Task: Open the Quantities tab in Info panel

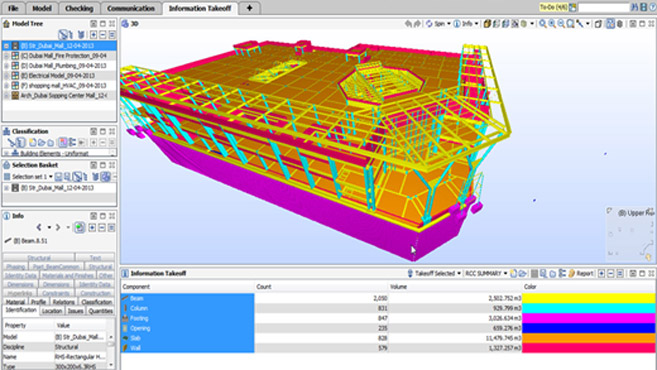Action: click(101, 311)
